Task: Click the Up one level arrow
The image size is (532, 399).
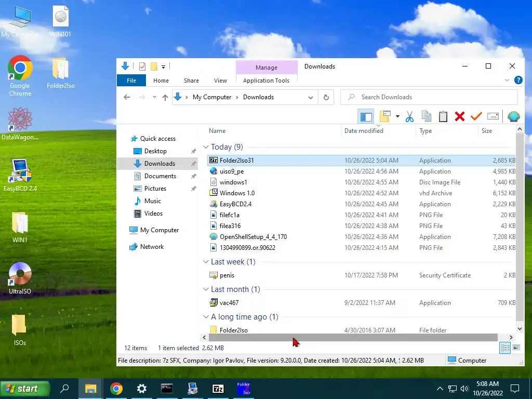Action: point(165,97)
